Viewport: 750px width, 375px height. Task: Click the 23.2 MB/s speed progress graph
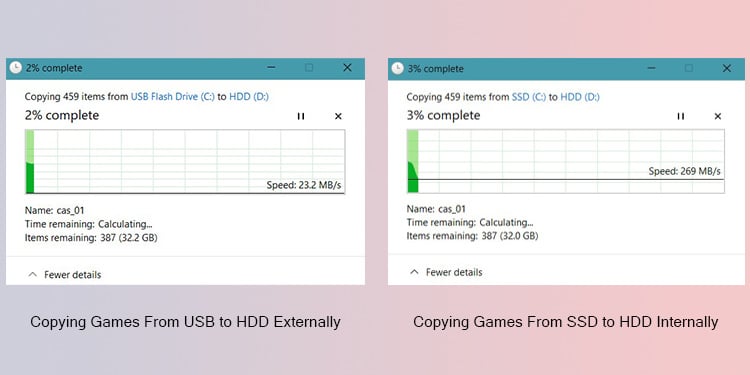tap(185, 162)
